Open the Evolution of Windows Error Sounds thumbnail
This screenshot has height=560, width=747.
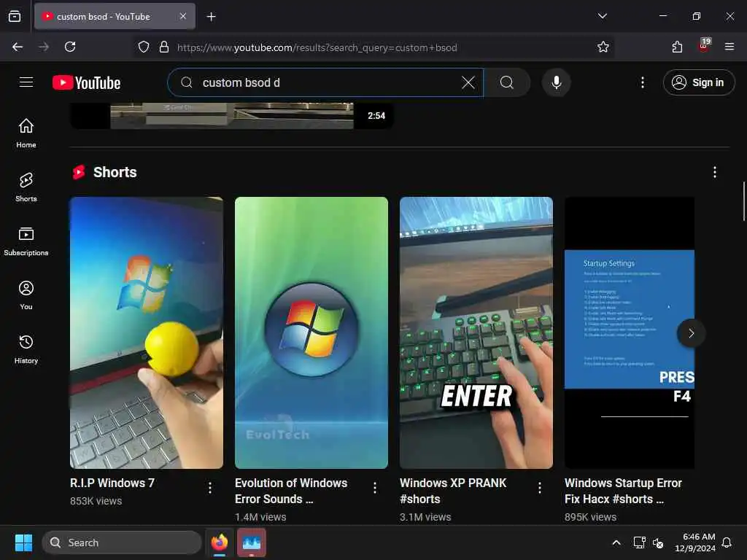click(x=311, y=332)
